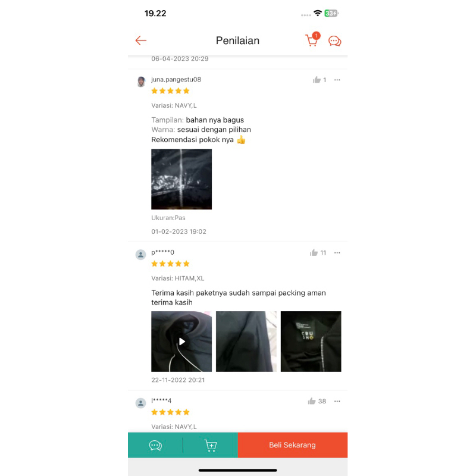Screen dimensions: 476x476
Task: Like juna.pangestu08's review with thumbs up
Action: pos(317,80)
